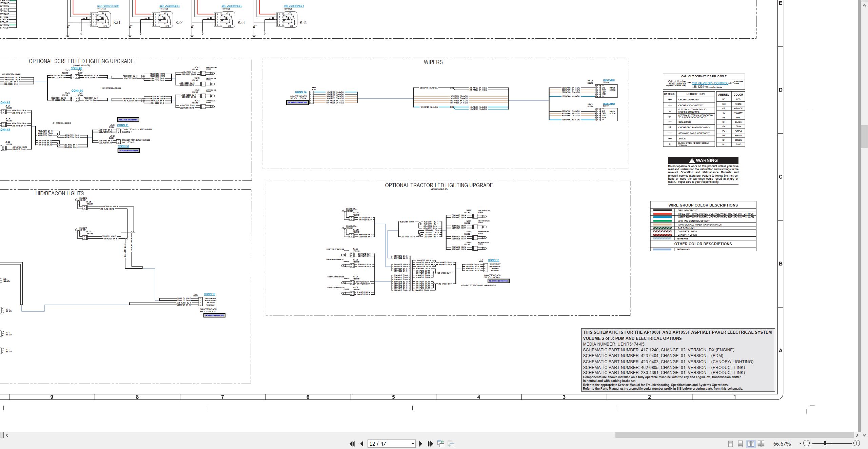This screenshot has width=868, height=449.
Task: Switch to continuous facing pages layout
Action: [761, 444]
